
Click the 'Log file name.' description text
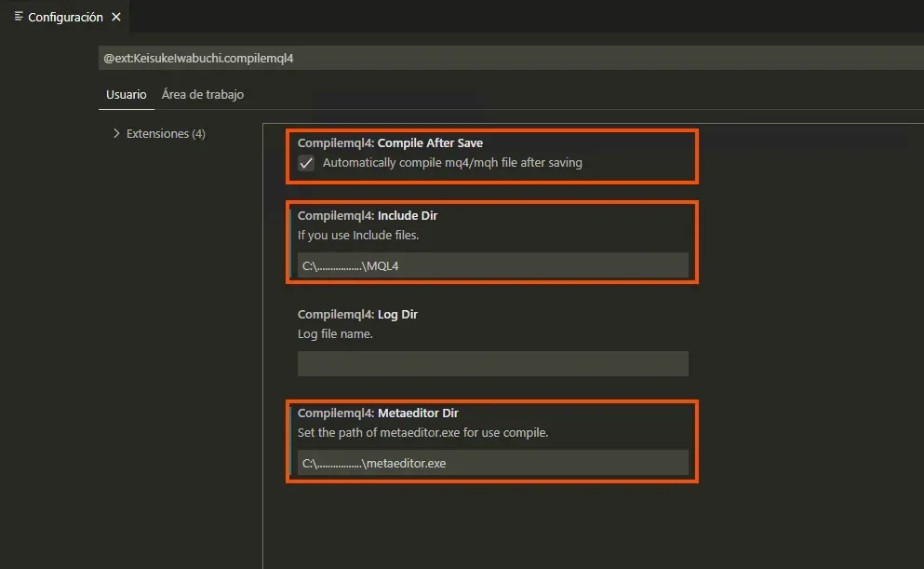coord(335,333)
